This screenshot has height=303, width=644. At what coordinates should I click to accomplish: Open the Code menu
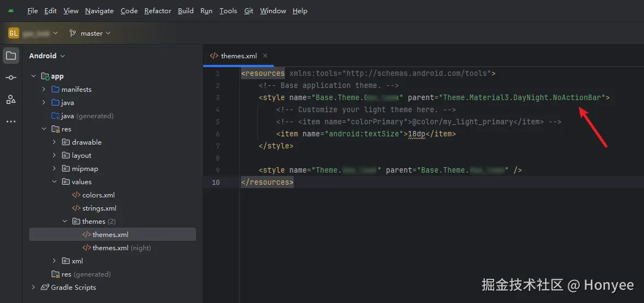(129, 10)
